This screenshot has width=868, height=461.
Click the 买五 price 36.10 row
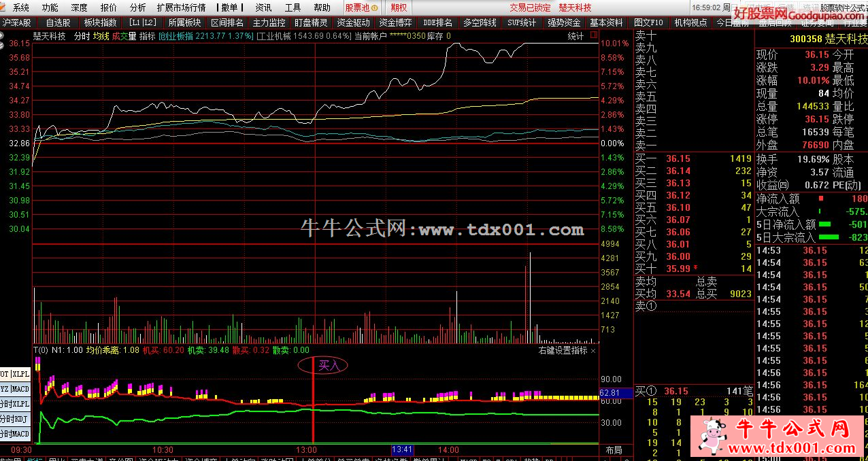(694, 207)
